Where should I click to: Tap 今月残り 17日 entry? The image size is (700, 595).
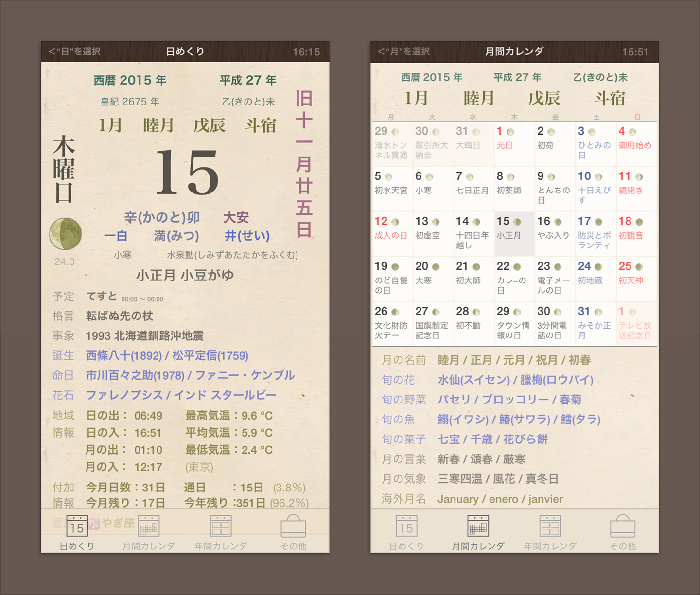point(125,503)
